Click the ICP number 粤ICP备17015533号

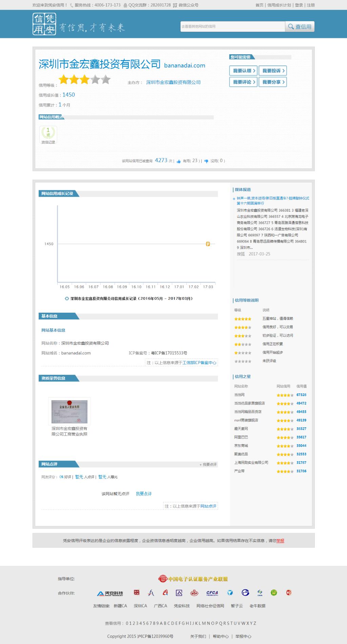(x=169, y=353)
